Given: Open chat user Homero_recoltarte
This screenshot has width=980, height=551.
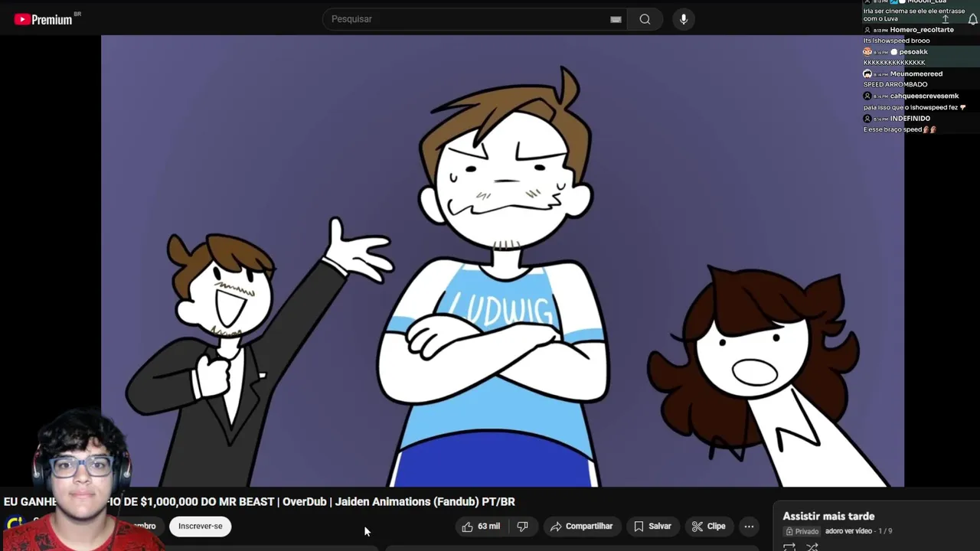Looking at the screenshot, I should click(x=922, y=30).
